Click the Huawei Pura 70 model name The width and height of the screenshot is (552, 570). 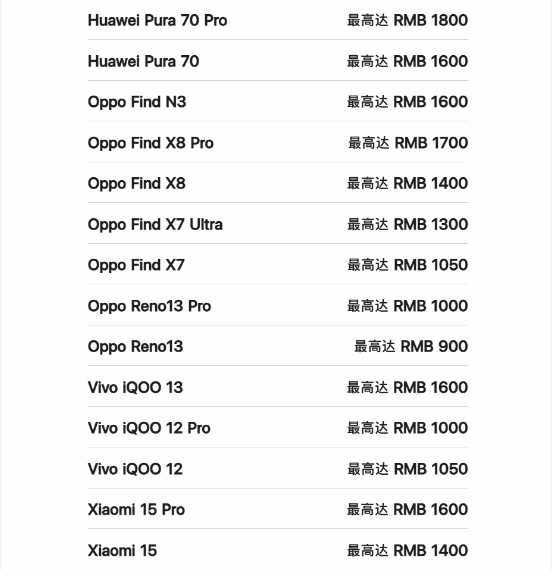tap(143, 61)
